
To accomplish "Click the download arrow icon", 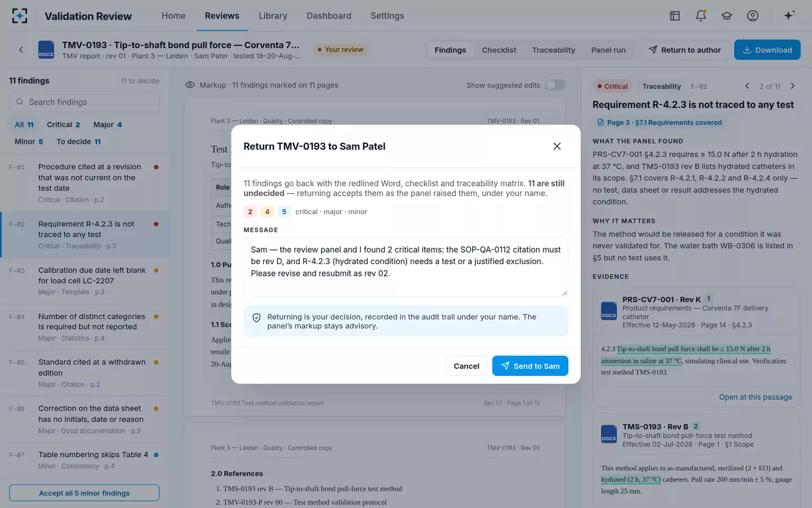I will click(747, 50).
